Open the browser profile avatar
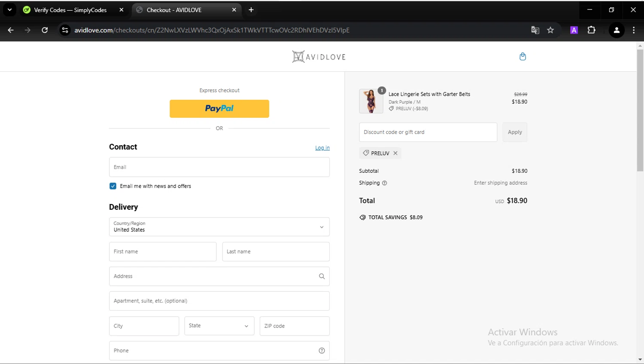Image resolution: width=644 pixels, height=364 pixels. pos(617,30)
